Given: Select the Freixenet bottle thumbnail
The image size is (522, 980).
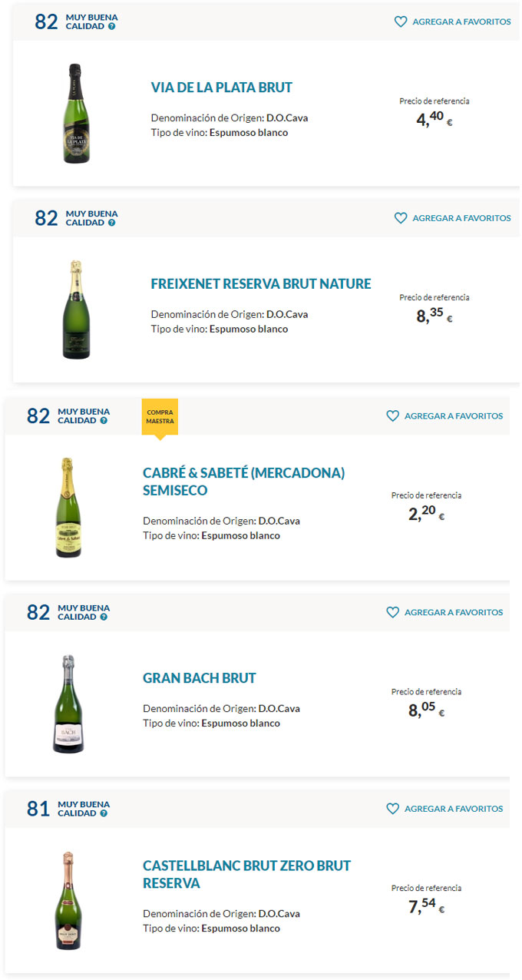Looking at the screenshot, I should click(76, 310).
